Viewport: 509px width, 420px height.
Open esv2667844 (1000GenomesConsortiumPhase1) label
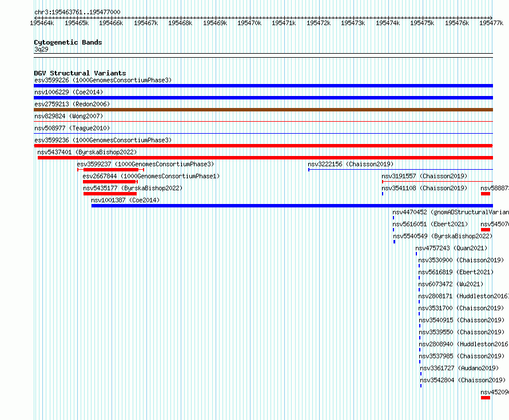pyautogui.click(x=151, y=176)
